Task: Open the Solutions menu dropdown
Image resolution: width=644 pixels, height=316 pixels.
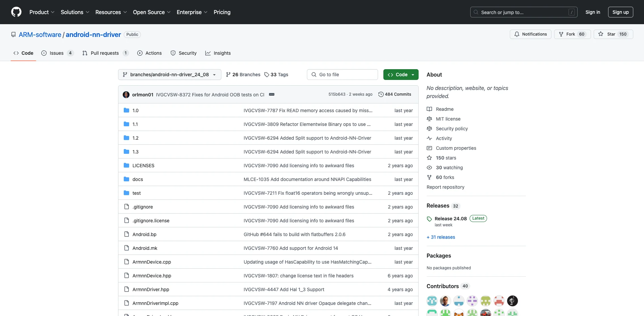Action: 75,12
